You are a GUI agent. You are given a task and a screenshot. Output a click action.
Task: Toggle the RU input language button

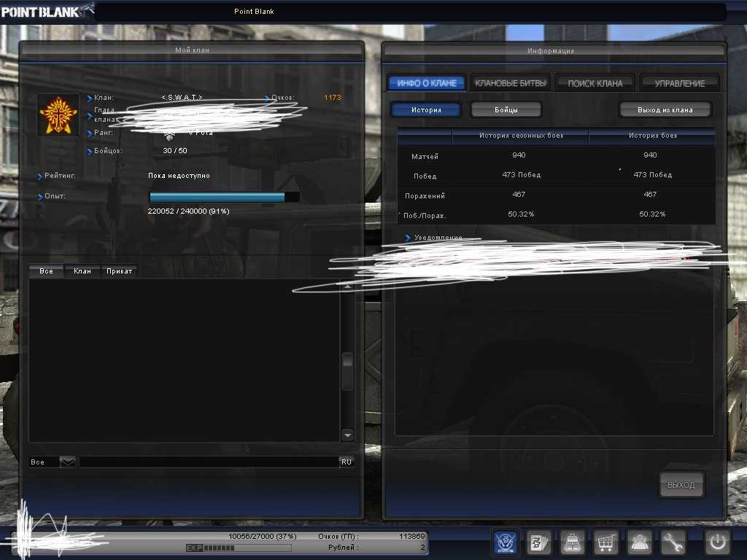pos(347,462)
